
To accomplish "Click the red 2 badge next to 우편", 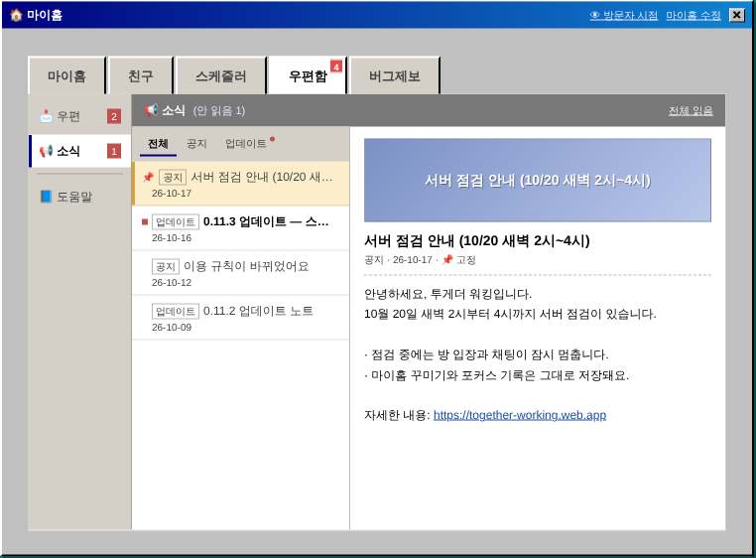I will 114,116.
